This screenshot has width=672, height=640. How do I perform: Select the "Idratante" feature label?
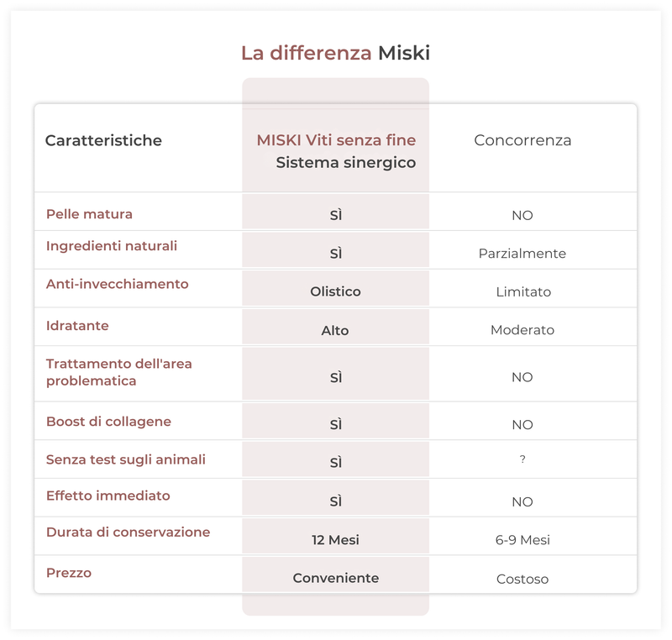coord(77,325)
